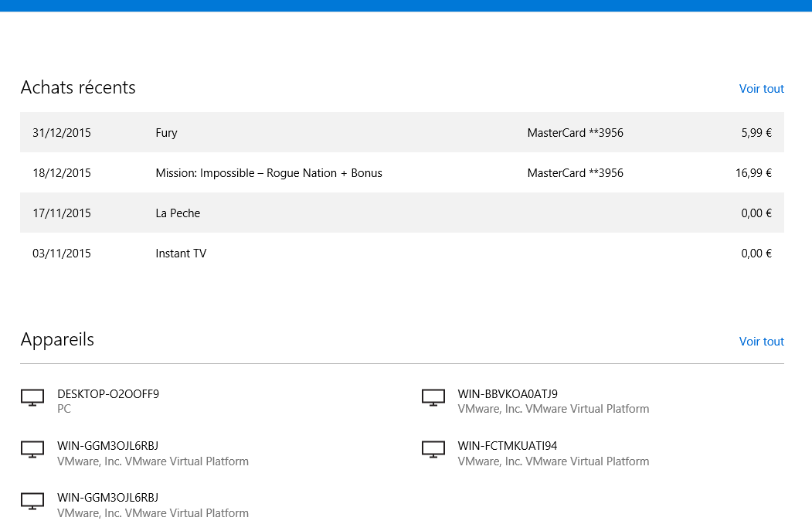812x531 pixels.
Task: Click the 5,99 € amount
Action: (x=756, y=133)
